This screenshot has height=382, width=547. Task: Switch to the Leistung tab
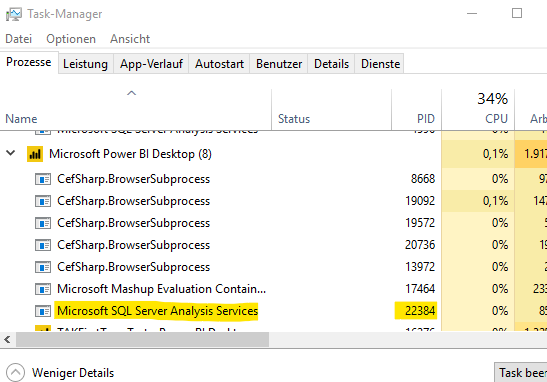tap(85, 64)
